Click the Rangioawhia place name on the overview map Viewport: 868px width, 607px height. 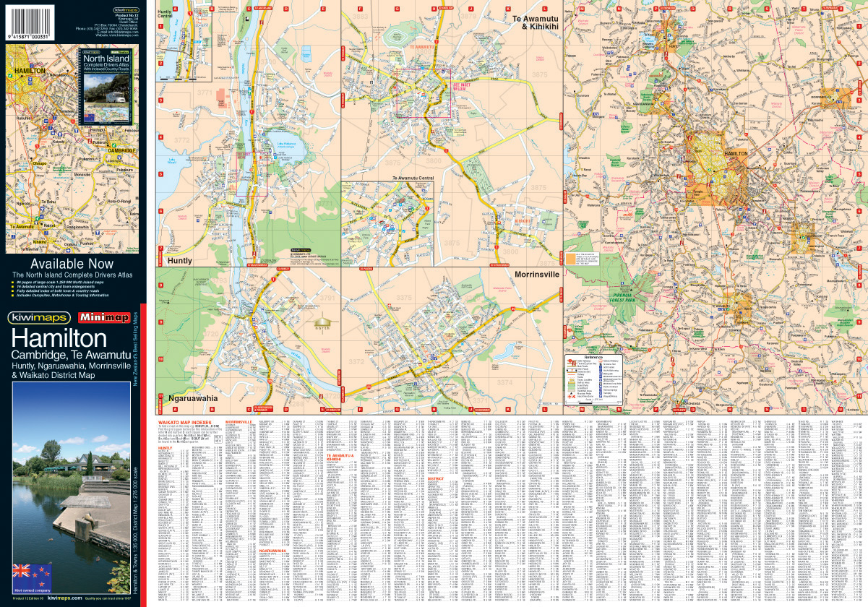pos(79,226)
